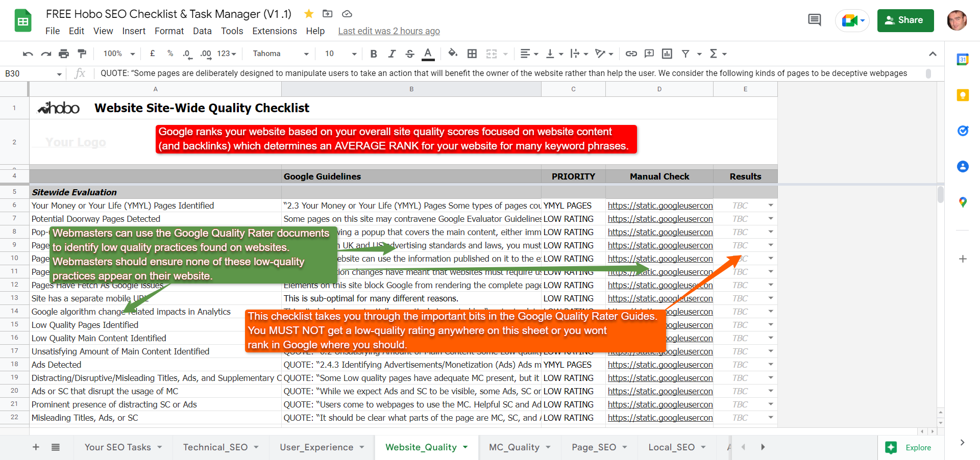Image resolution: width=980 pixels, height=460 pixels.
Task: Open the borders menu
Action: tap(472, 54)
